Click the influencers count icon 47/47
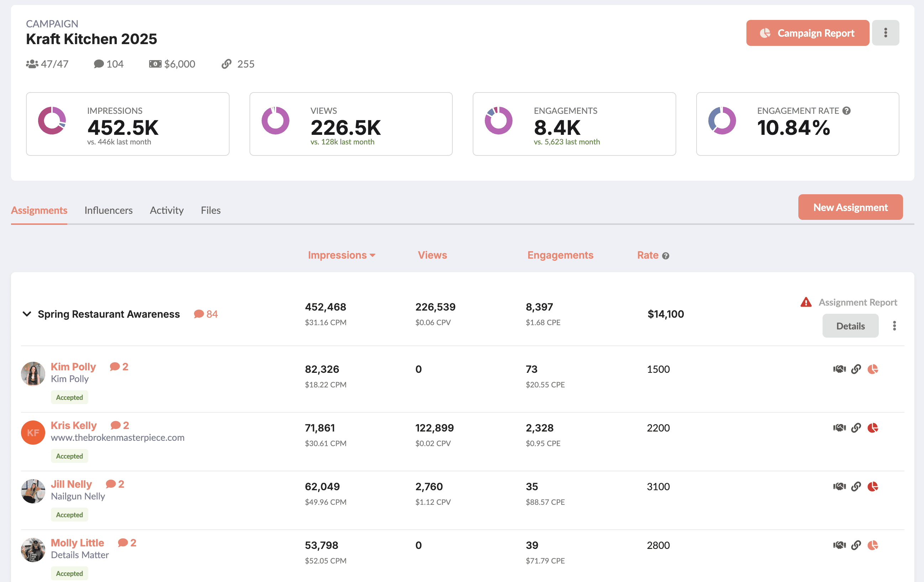This screenshot has width=924, height=582. pos(32,64)
